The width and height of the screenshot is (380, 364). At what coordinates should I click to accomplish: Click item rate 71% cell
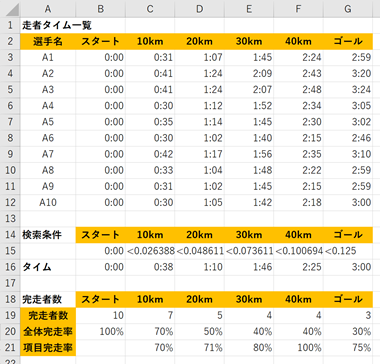(199, 348)
